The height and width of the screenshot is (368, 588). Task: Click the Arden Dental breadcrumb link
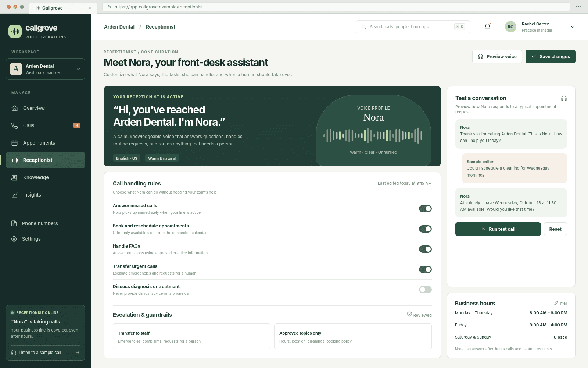tap(119, 27)
